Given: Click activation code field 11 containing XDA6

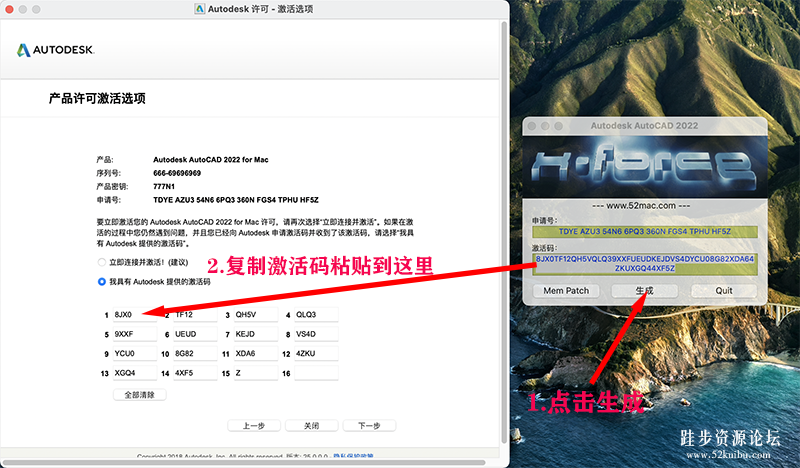Looking at the screenshot, I should tap(256, 353).
